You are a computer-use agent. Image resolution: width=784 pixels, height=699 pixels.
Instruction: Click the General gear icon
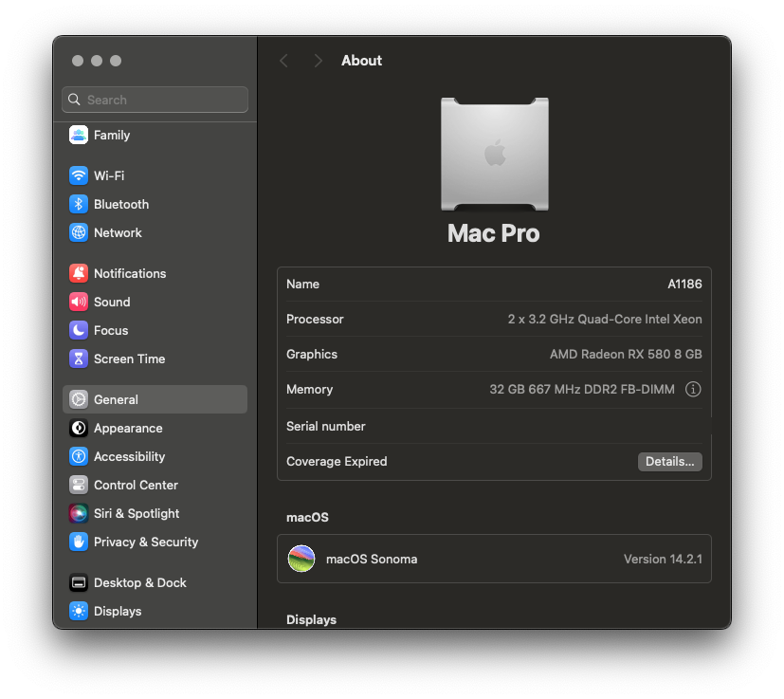tap(79, 399)
